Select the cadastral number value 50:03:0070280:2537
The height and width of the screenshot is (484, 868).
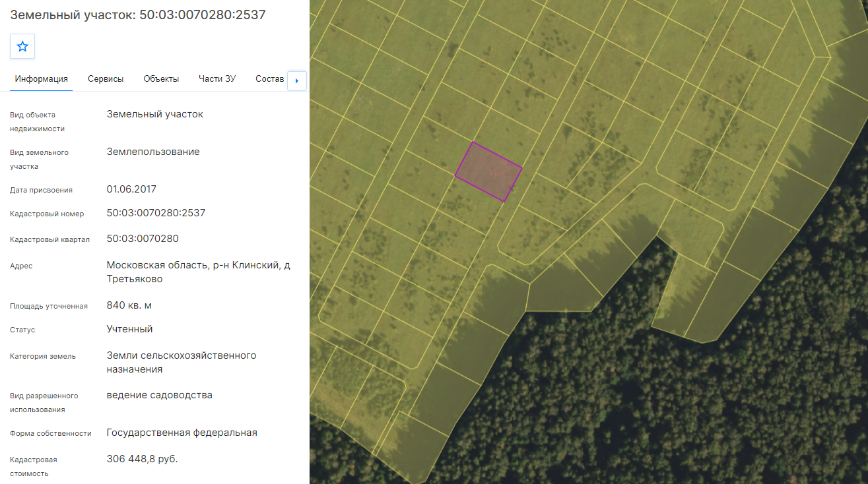point(156,213)
